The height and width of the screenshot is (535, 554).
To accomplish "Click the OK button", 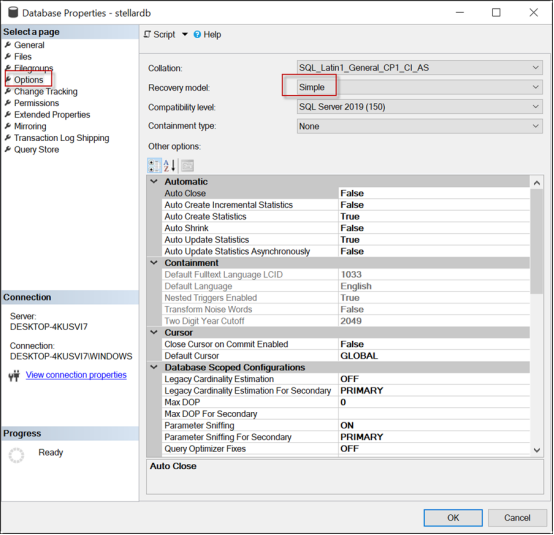I will (453, 518).
